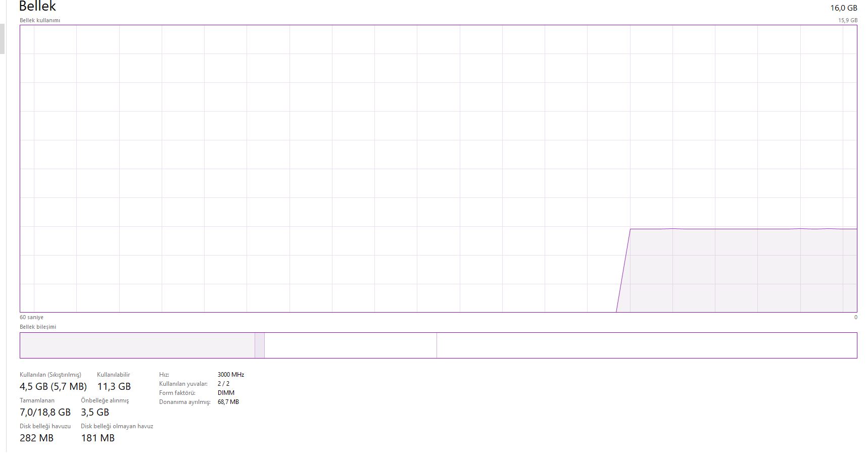Click the Disk belleği olmayan havuzu 181 MB value

coord(98,438)
